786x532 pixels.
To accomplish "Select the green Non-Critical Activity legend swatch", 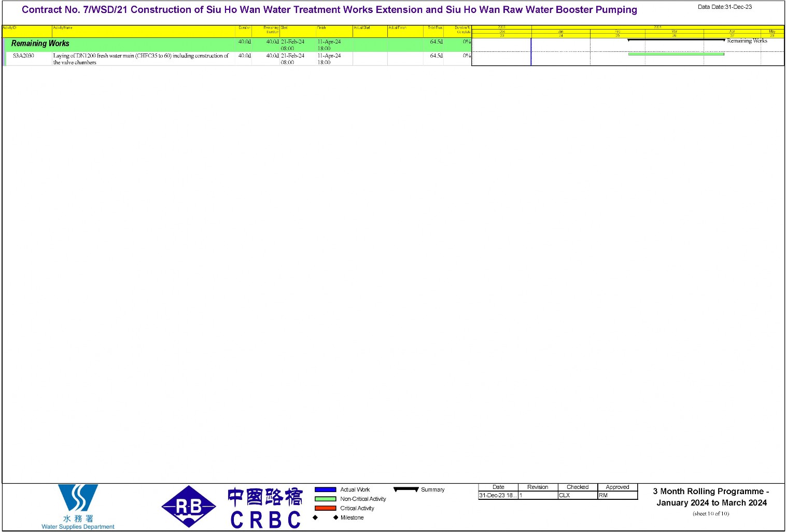I will (326, 499).
